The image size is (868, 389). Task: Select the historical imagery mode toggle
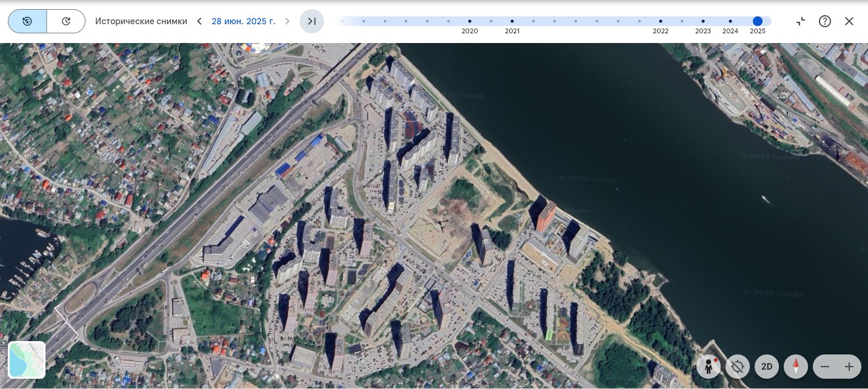(27, 21)
